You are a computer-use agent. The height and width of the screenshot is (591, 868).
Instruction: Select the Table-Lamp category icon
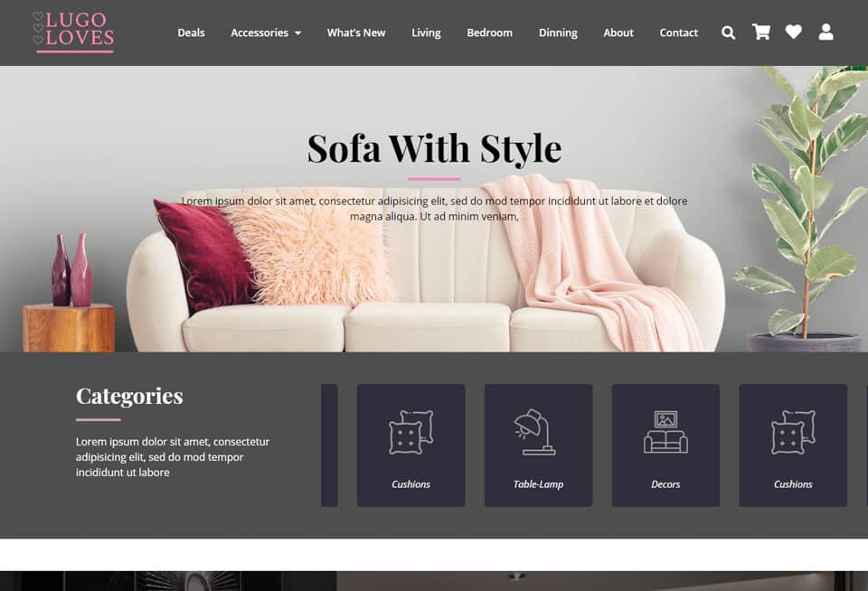coord(534,432)
